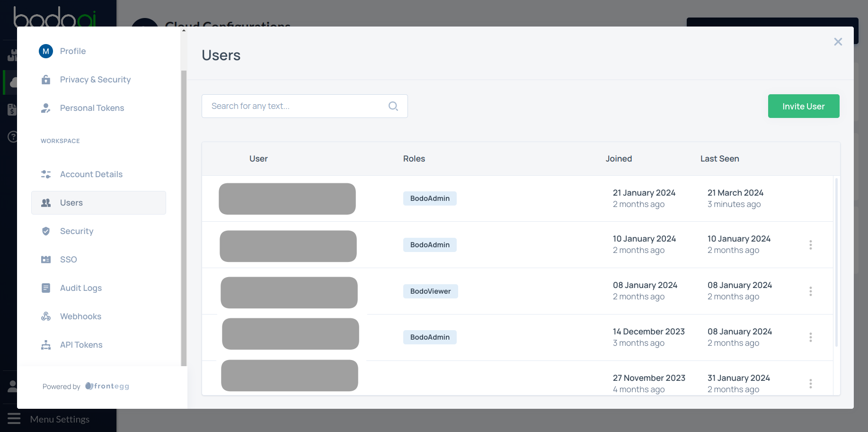Click the Privacy & Security lock icon
The height and width of the screenshot is (432, 868).
coord(45,79)
